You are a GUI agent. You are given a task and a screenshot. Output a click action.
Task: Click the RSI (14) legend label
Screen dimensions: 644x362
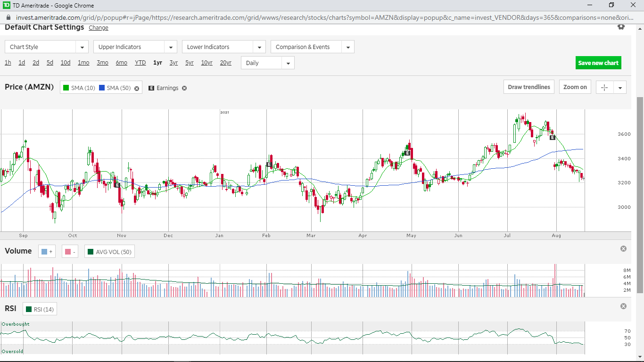point(44,309)
